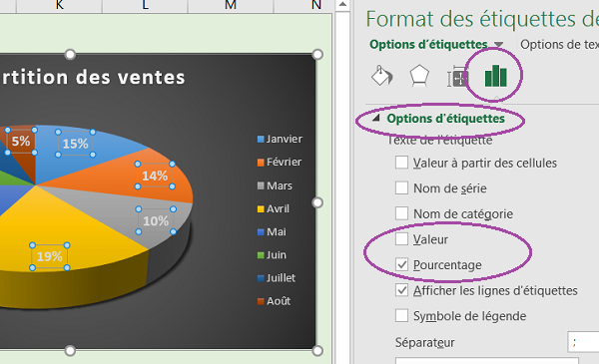The width and height of the screenshot is (599, 364).
Task: Select the 19% data label
Action: tap(50, 256)
